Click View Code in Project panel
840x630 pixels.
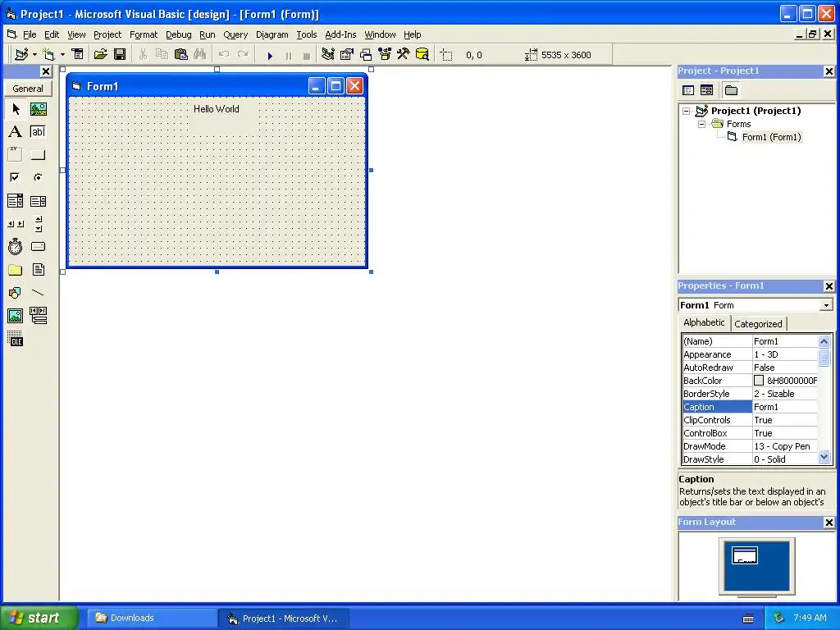[x=688, y=90]
